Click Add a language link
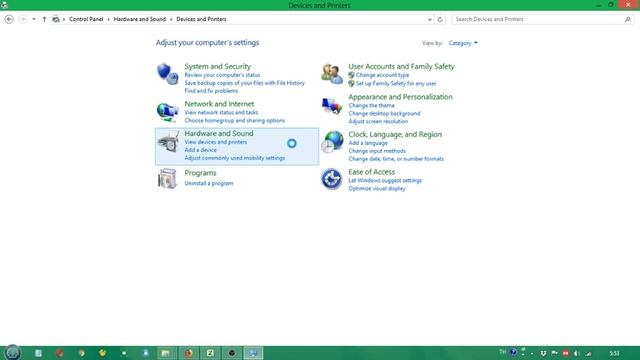Image resolution: width=640 pixels, height=360 pixels. [x=368, y=143]
